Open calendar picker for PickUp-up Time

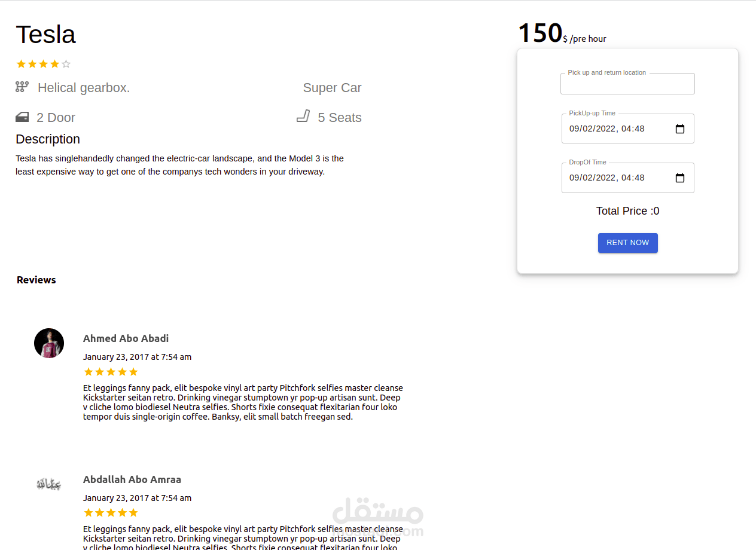(x=679, y=129)
